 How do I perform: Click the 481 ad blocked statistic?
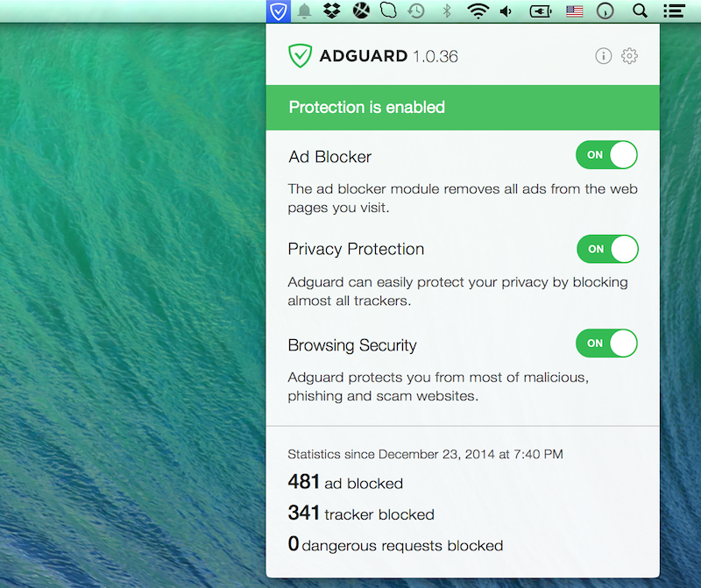[x=345, y=482]
